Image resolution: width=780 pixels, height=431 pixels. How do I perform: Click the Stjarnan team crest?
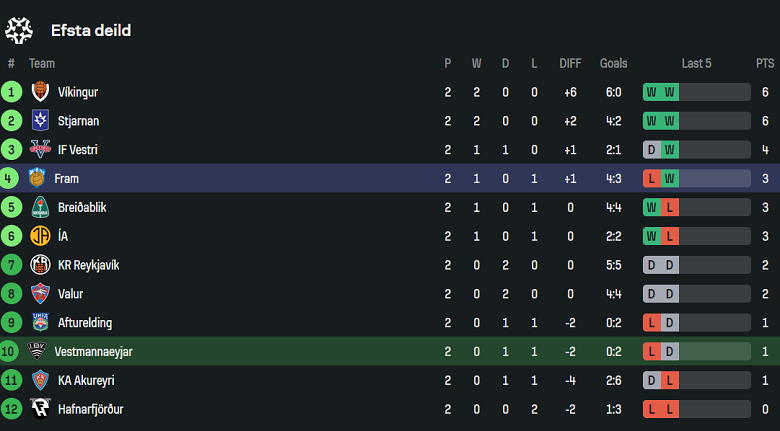(x=41, y=121)
